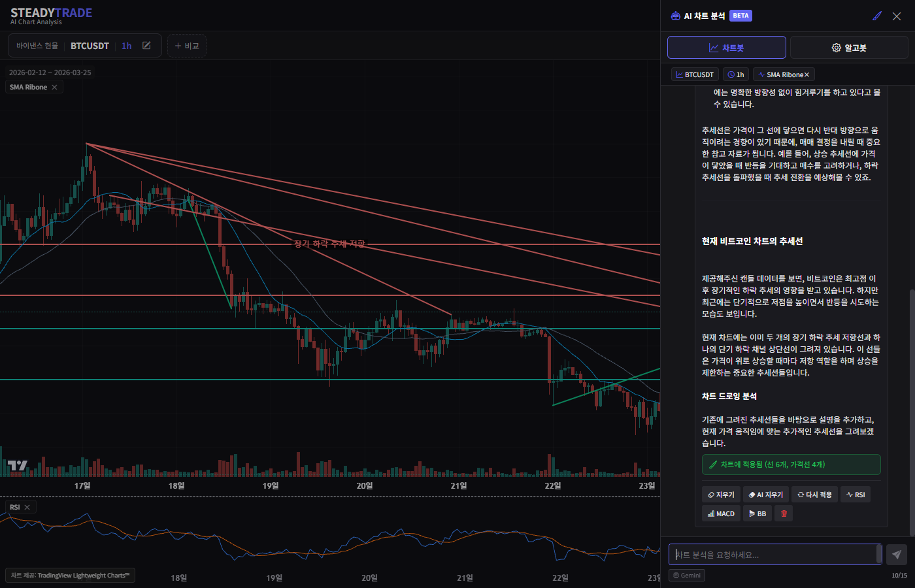Click the 1h timeframe chip in AI panel

[x=736, y=74]
